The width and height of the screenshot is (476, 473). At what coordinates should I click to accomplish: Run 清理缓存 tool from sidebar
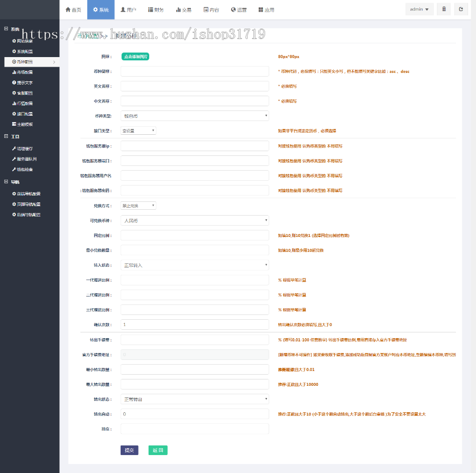pos(22,149)
